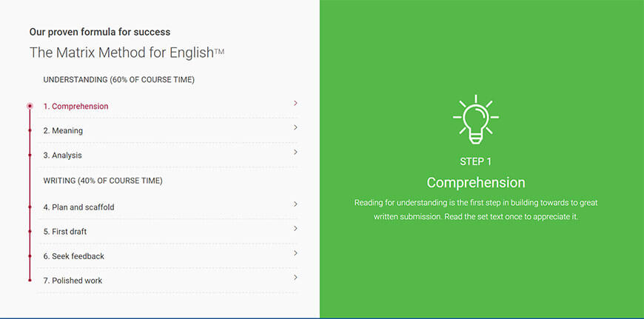Click the 'The Matrix Method for English' heading

tap(127, 53)
